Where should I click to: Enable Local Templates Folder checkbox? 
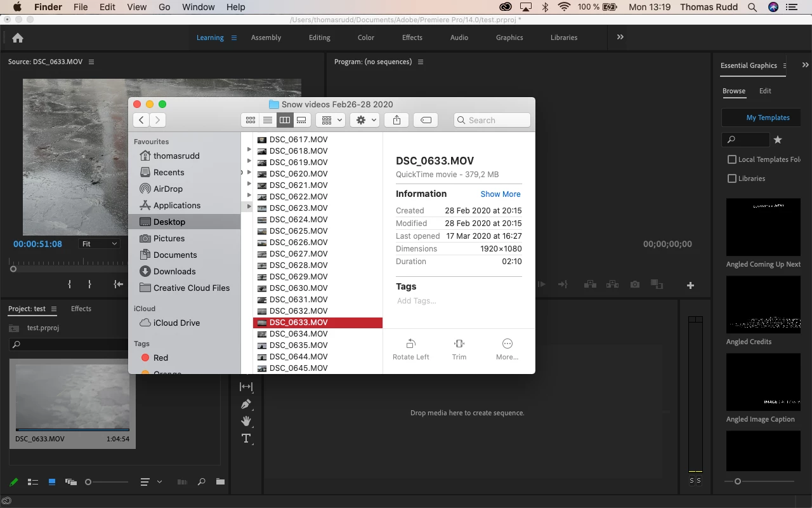tap(732, 159)
